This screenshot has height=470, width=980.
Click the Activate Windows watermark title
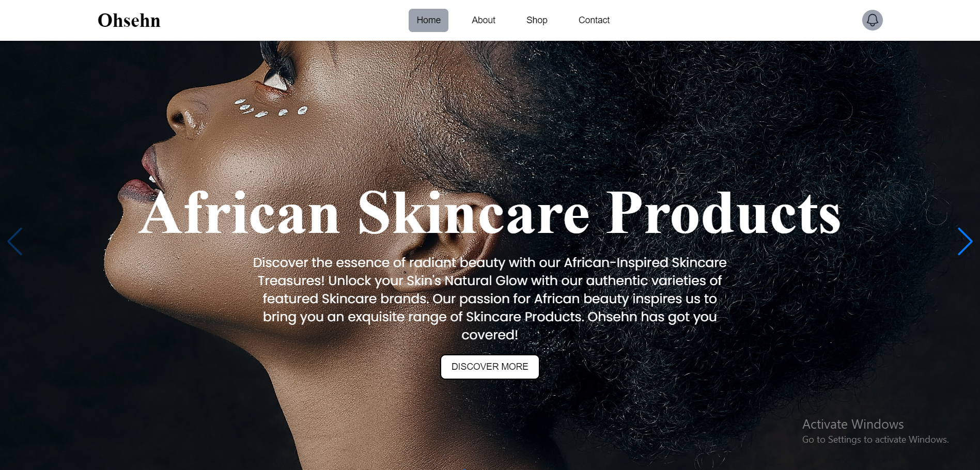[x=853, y=424]
